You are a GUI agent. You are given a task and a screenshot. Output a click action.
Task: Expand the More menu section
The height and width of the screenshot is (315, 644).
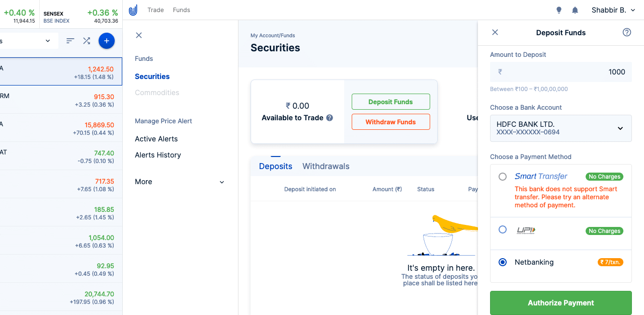[x=180, y=182]
